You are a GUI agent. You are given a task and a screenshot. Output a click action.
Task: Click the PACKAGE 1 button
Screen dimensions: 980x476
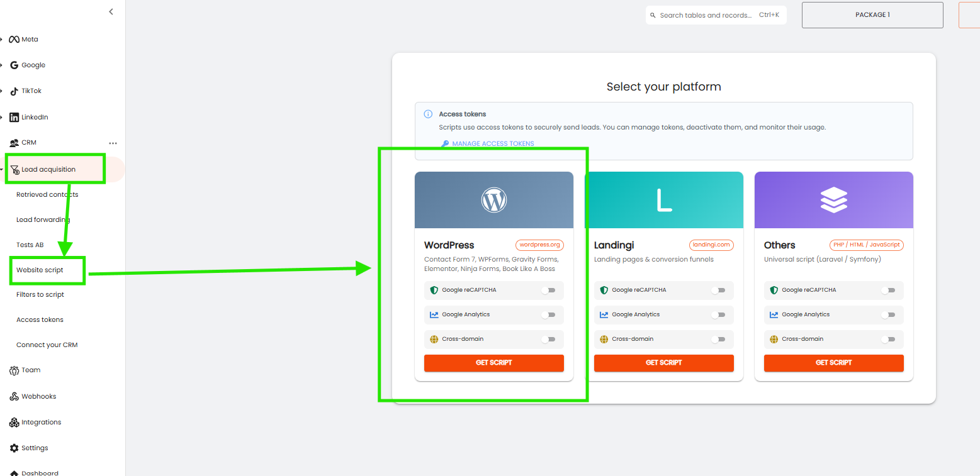[x=872, y=15]
